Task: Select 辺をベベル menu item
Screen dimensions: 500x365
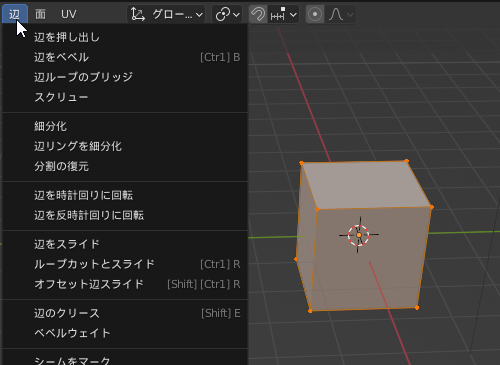Action: click(125, 57)
